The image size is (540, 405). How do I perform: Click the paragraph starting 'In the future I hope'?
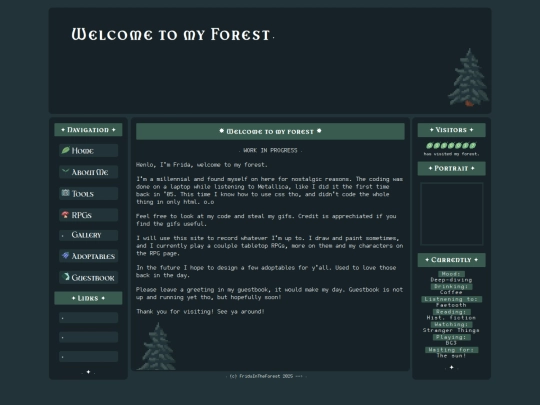pyautogui.click(x=266, y=271)
